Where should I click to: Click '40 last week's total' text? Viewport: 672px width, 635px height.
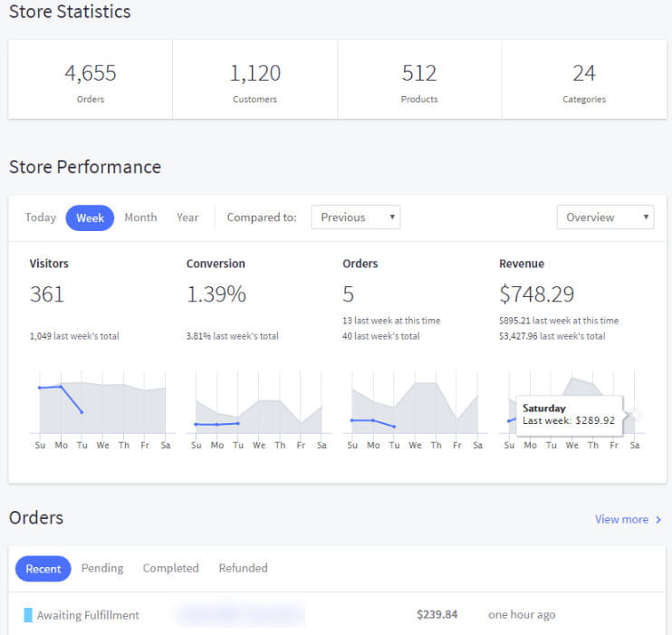(381, 336)
